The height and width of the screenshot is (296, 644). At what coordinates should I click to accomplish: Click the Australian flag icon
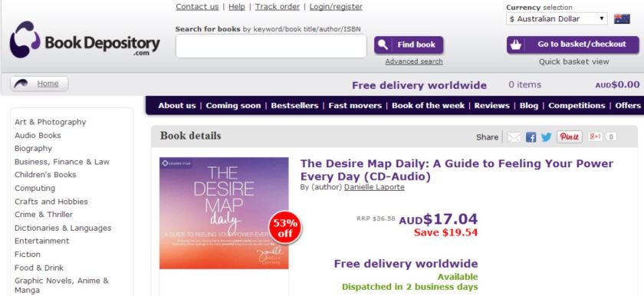click(622, 19)
